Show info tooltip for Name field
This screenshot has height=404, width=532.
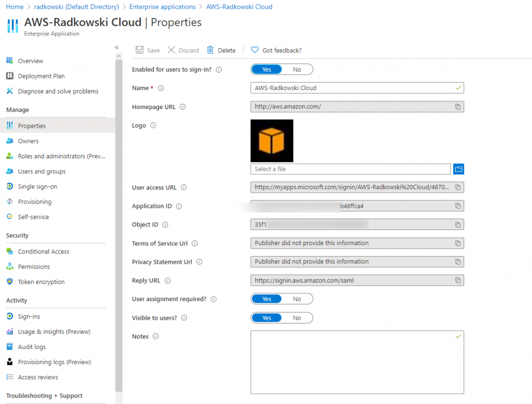161,88
